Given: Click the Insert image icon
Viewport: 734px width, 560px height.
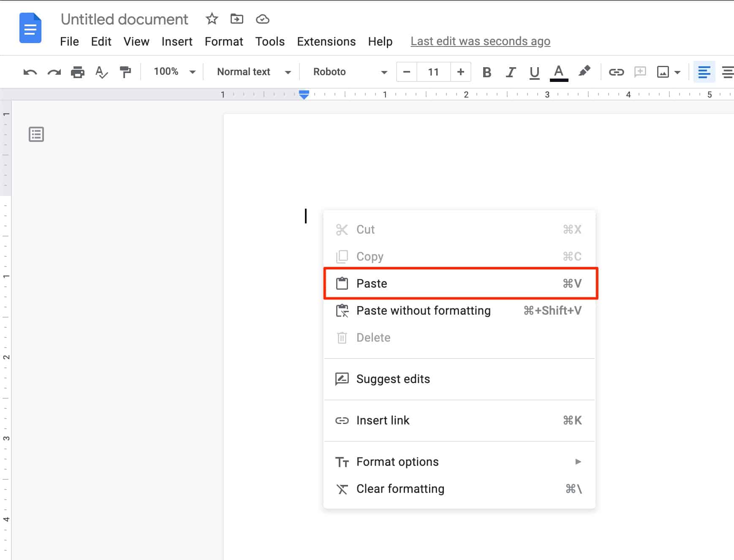Looking at the screenshot, I should 663,72.
